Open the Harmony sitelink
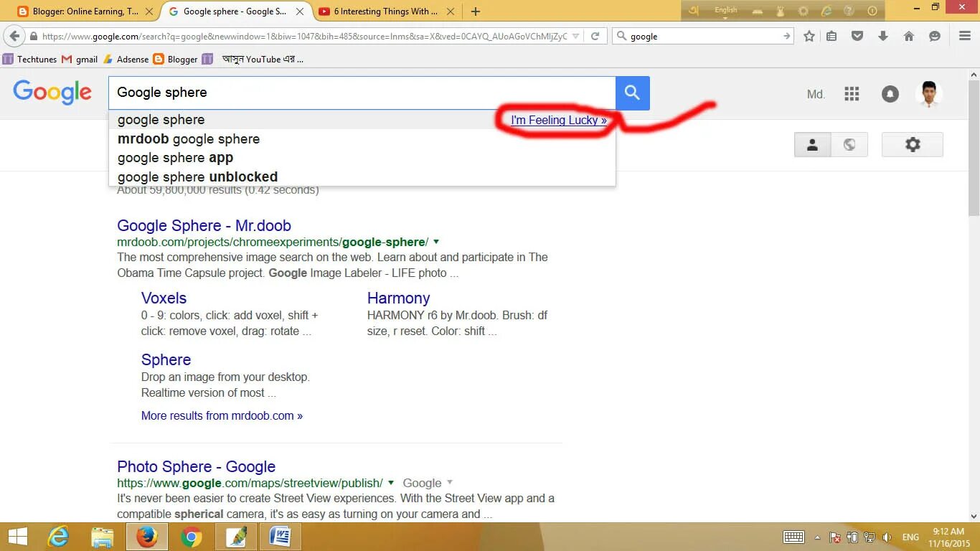The height and width of the screenshot is (551, 980). click(398, 298)
